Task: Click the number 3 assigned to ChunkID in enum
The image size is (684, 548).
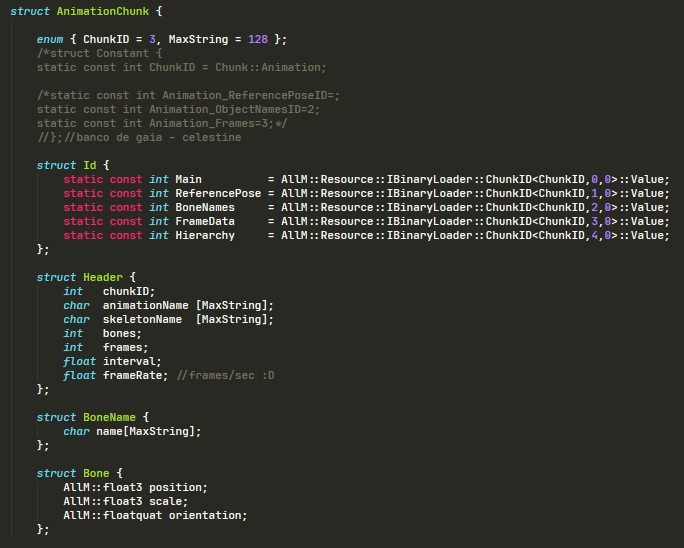Action: tap(152, 39)
